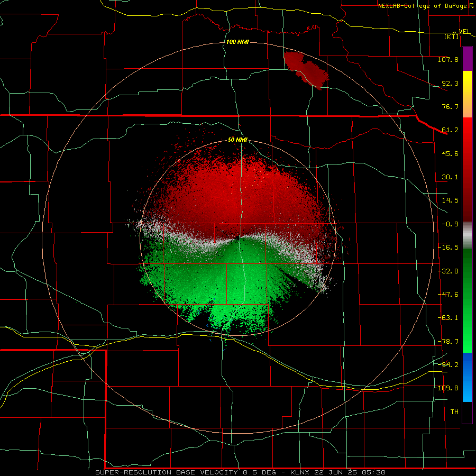Click the 76.7 value on the velocity scale
This screenshot has width=476, height=476.
pos(450,106)
